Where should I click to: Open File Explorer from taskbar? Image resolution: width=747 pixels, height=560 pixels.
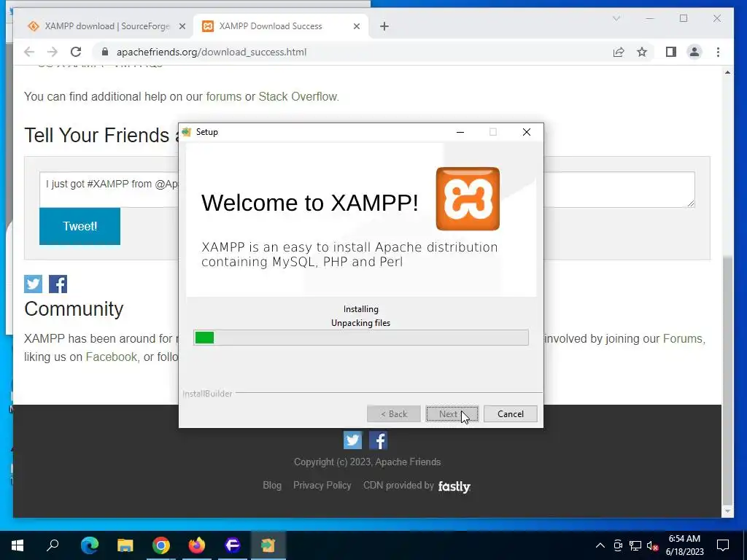point(125,545)
